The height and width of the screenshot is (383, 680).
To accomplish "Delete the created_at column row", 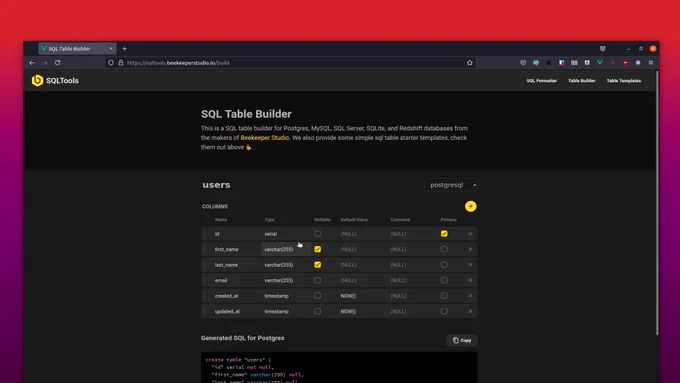I will tap(470, 296).
